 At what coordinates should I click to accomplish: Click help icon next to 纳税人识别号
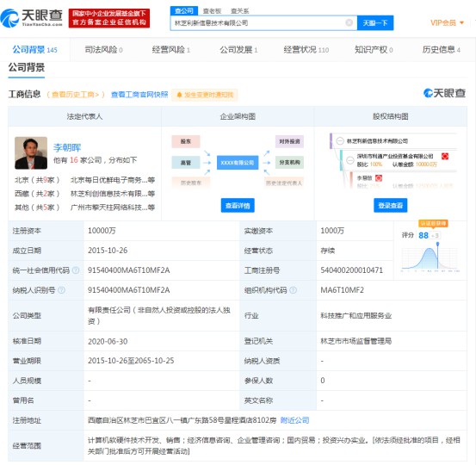pyautogui.click(x=61, y=290)
